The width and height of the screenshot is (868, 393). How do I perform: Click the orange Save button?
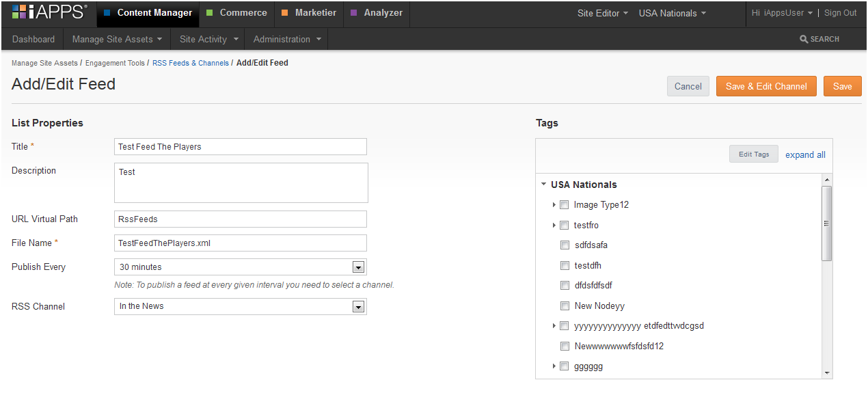point(843,86)
